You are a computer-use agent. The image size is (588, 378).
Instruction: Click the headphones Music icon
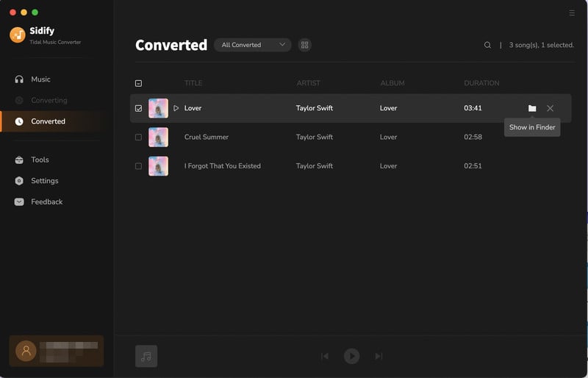pyautogui.click(x=19, y=79)
